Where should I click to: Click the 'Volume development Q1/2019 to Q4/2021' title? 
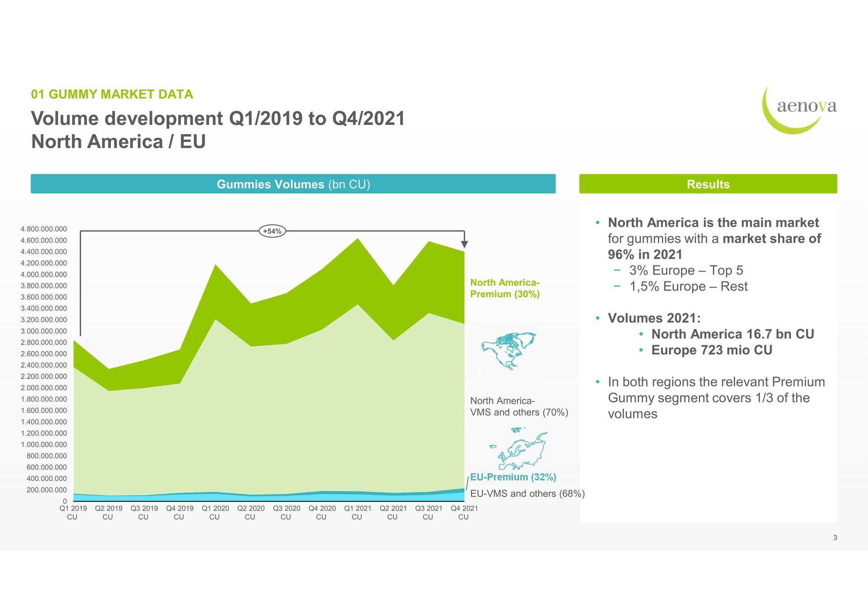pyautogui.click(x=218, y=118)
